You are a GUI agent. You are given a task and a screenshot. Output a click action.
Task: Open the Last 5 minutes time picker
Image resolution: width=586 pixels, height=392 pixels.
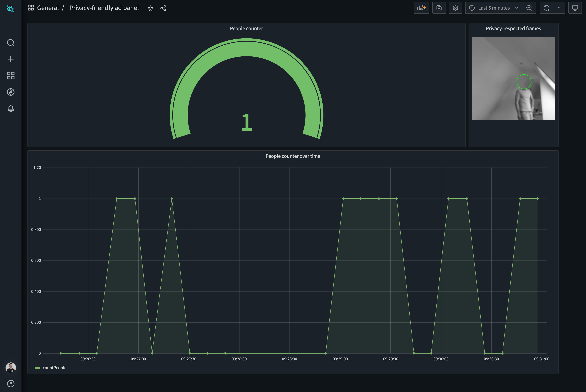click(493, 8)
